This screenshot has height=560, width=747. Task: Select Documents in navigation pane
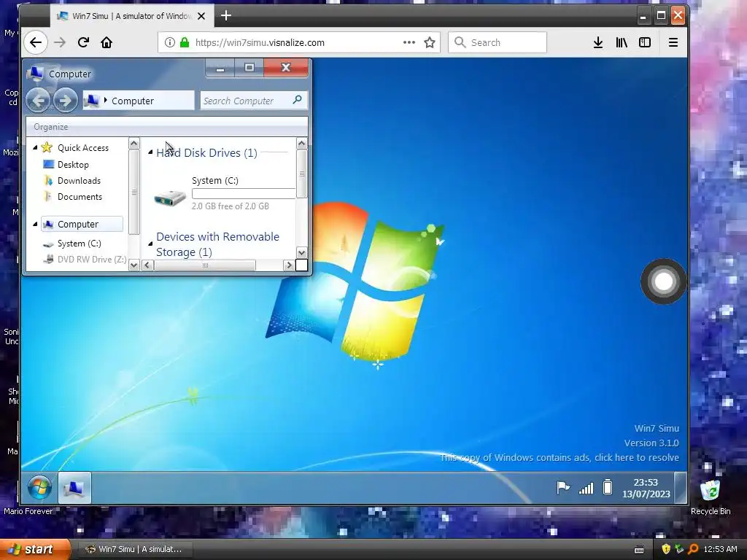point(80,197)
